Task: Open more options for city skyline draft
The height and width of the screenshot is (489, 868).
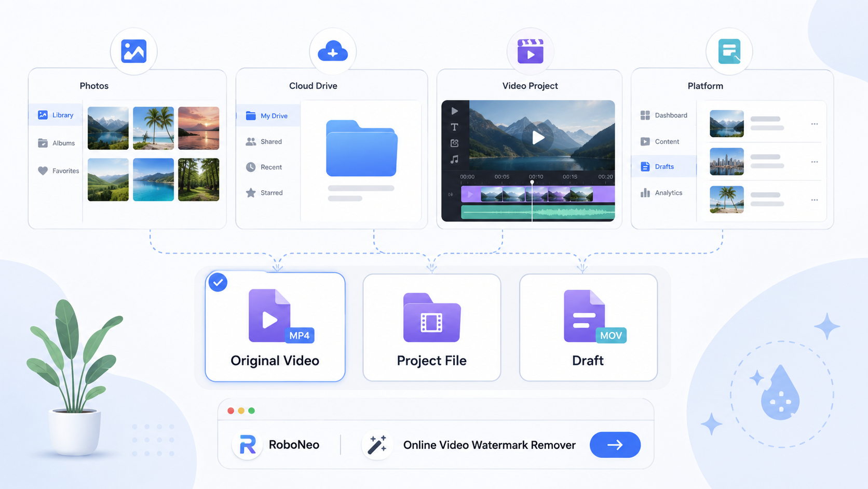Action: pyautogui.click(x=815, y=162)
